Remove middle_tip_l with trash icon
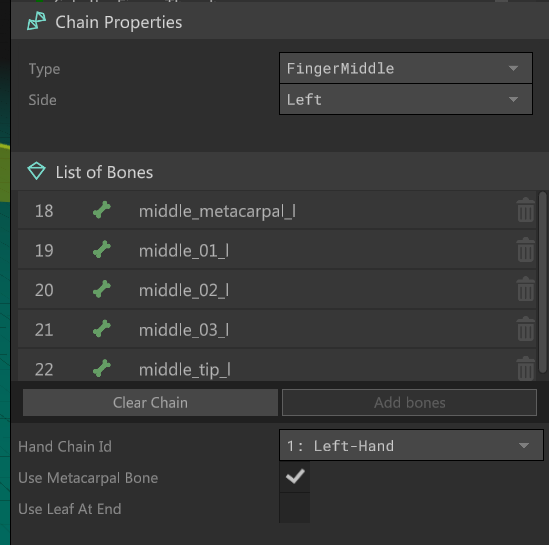The height and width of the screenshot is (545, 549). (526, 368)
